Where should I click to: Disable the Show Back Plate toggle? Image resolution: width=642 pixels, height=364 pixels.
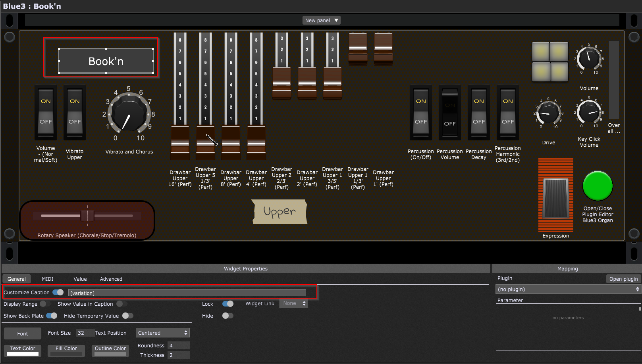[x=52, y=316]
